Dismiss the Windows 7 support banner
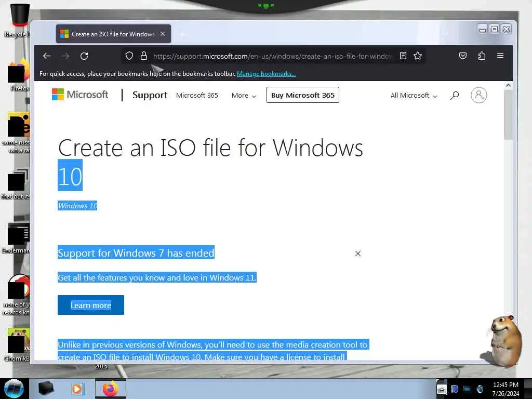Screen dimensions: 532x399 click(357, 254)
